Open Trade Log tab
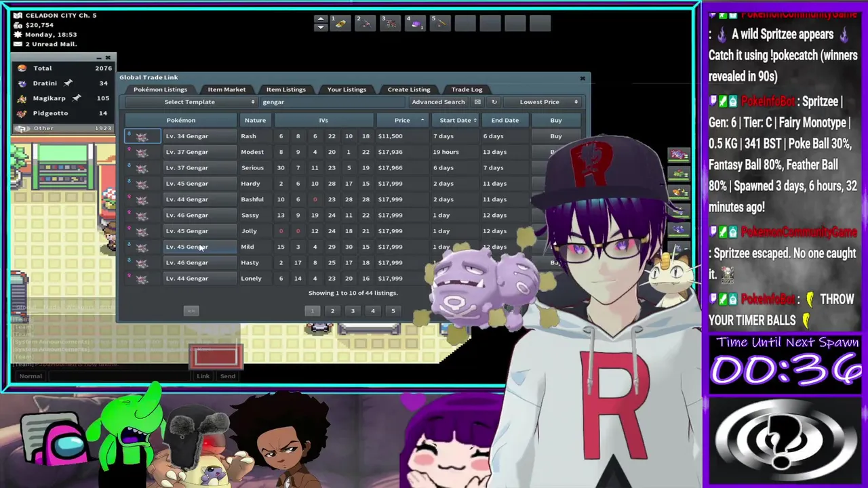Viewport: 868px width, 488px height. click(x=467, y=89)
